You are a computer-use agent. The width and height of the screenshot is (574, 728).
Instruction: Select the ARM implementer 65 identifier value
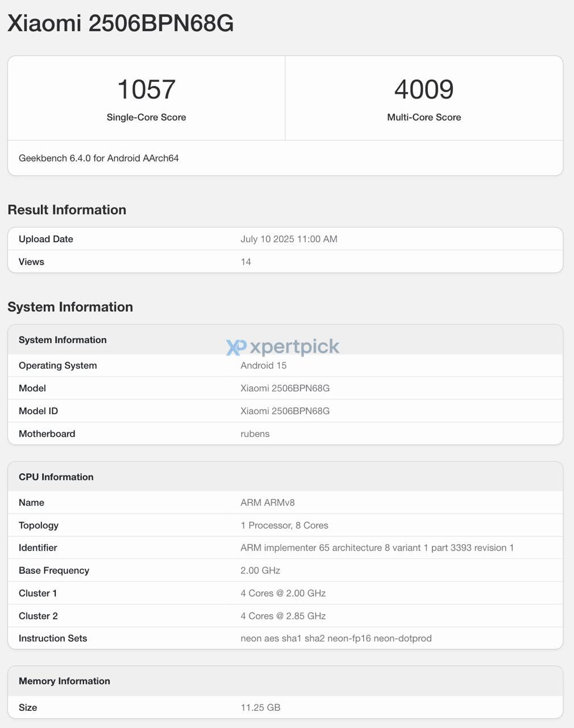coord(377,548)
